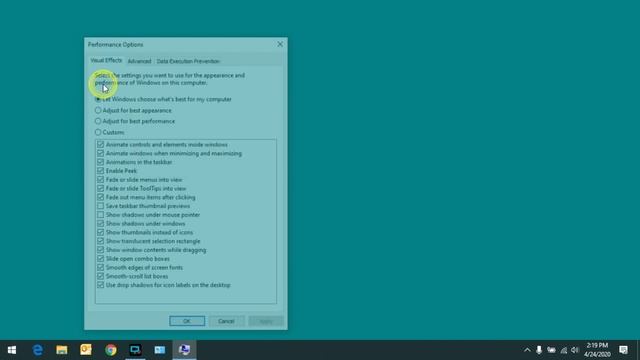Click the microphone tray icon
Screen dimensions: 640x360
coord(539,350)
